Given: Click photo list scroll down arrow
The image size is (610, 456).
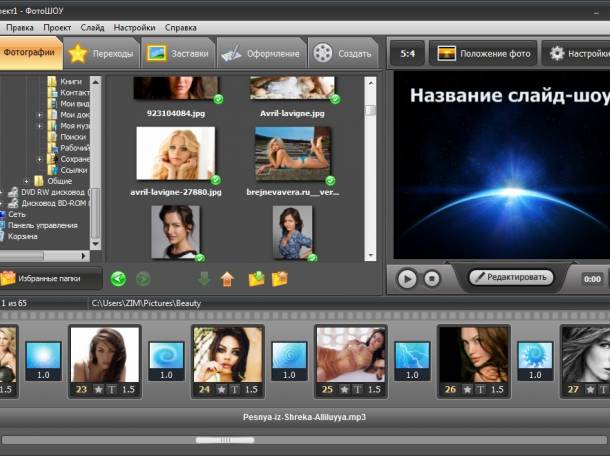Looking at the screenshot, I should pos(370,255).
